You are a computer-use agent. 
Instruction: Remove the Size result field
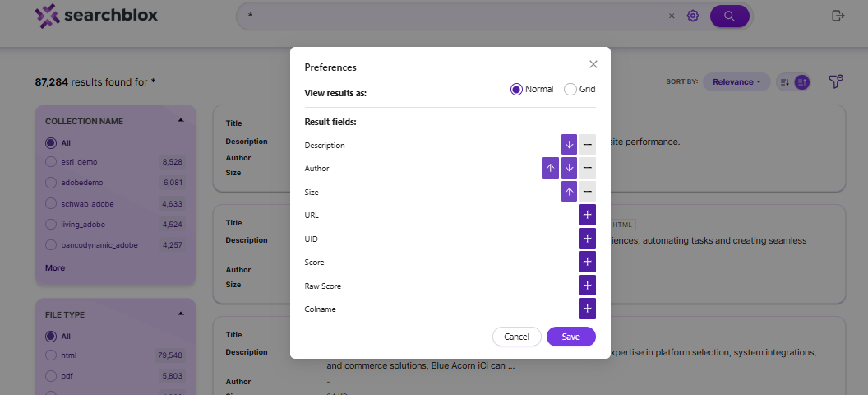click(588, 192)
